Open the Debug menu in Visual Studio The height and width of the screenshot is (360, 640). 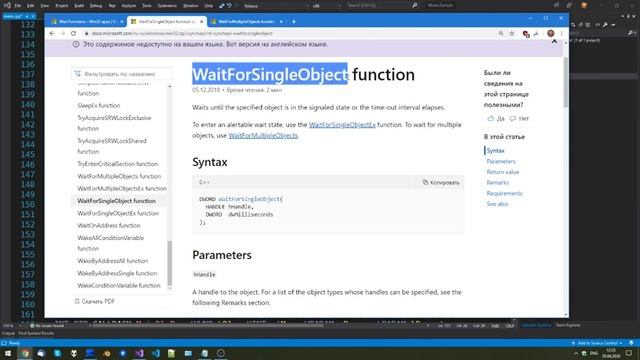click(x=96, y=6)
